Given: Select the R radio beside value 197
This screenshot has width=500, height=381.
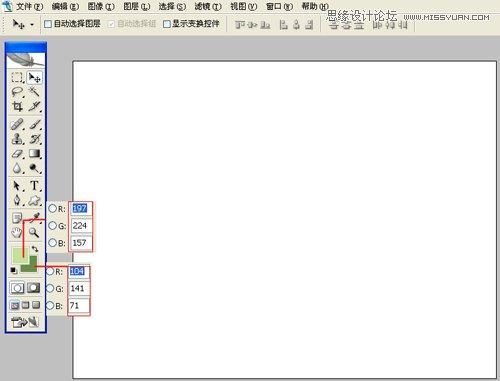Looking at the screenshot, I should click(52, 209).
